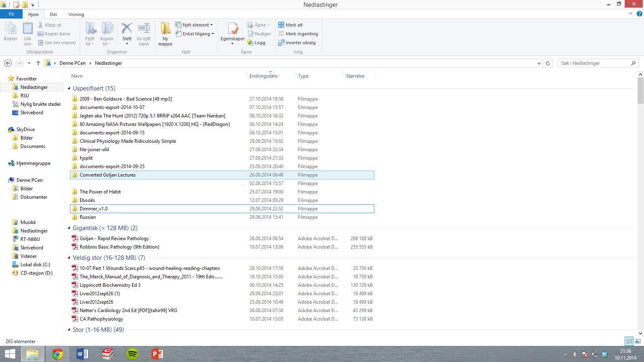Open the Åpne dropdown in the ribbon
This screenshot has height=362, width=644.
pyautogui.click(x=268, y=25)
